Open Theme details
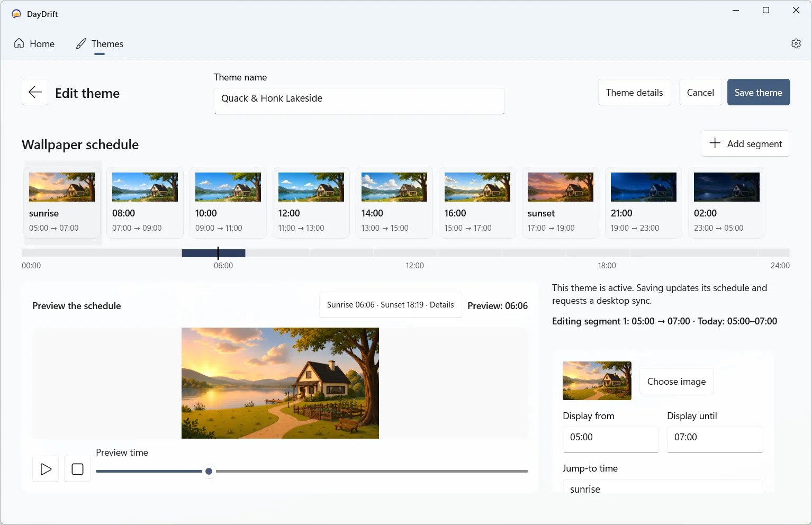 pyautogui.click(x=634, y=93)
